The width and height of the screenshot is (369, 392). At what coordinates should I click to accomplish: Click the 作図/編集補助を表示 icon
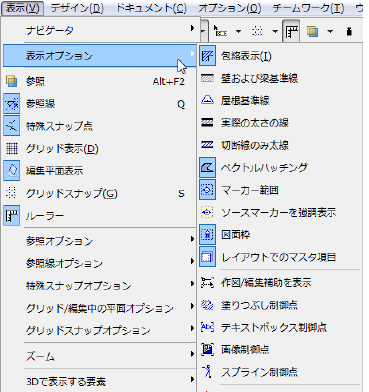tap(207, 283)
